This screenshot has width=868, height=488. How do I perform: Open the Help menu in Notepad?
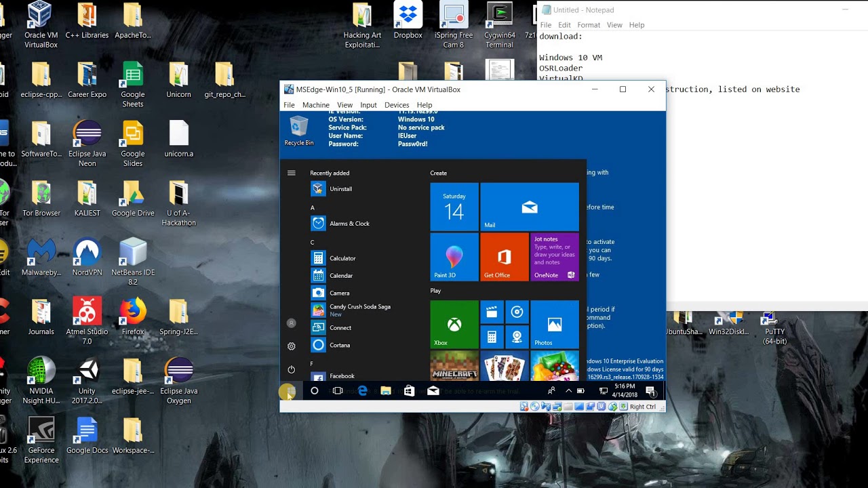tap(637, 25)
